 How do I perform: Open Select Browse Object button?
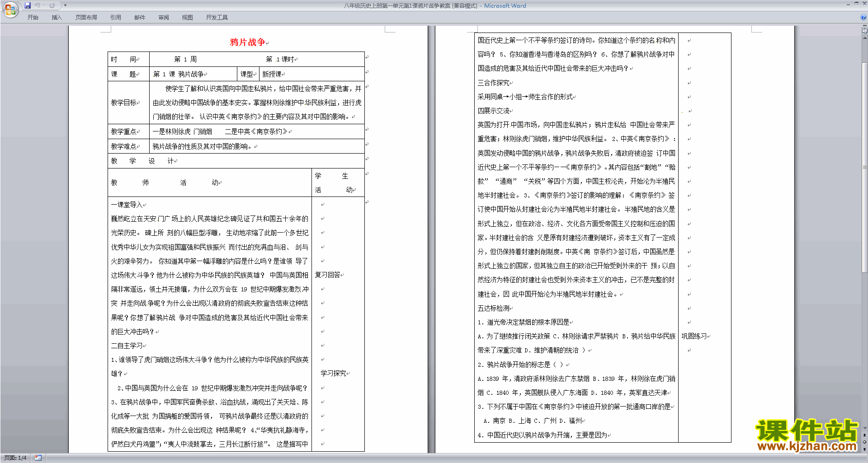pos(865,442)
